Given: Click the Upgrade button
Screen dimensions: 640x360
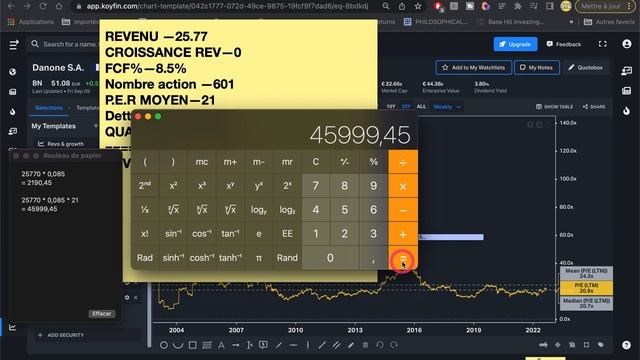Looking at the screenshot, I should pos(515,44).
